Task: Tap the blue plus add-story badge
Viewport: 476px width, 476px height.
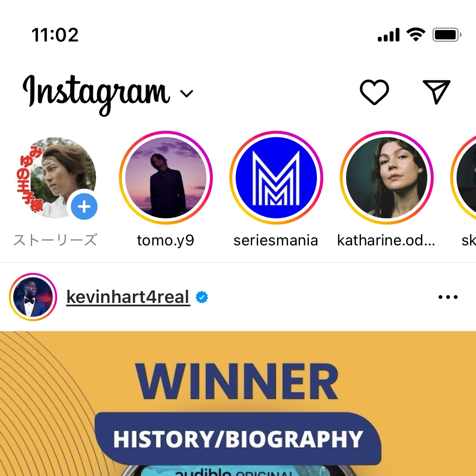Action: (x=84, y=207)
